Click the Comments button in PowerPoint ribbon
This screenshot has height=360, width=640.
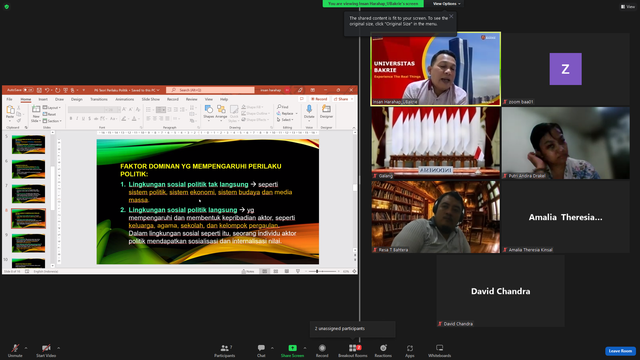[x=302, y=99]
